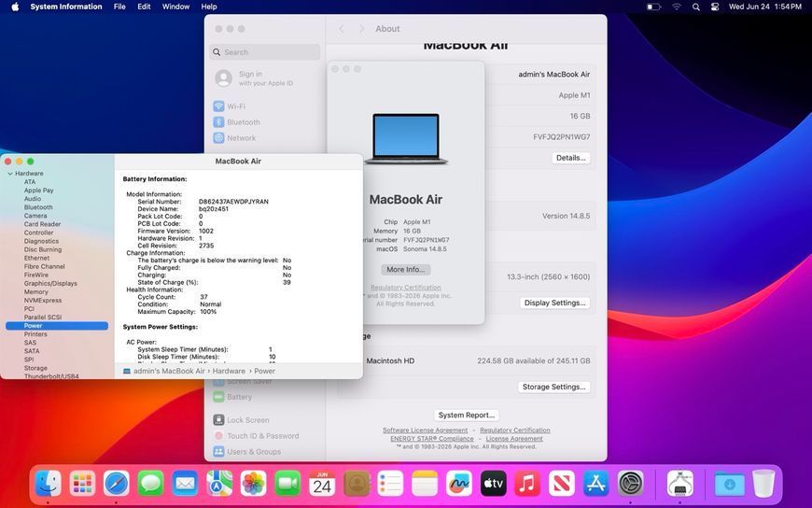Click the System Report... button
This screenshot has width=812, height=508.
point(466,415)
